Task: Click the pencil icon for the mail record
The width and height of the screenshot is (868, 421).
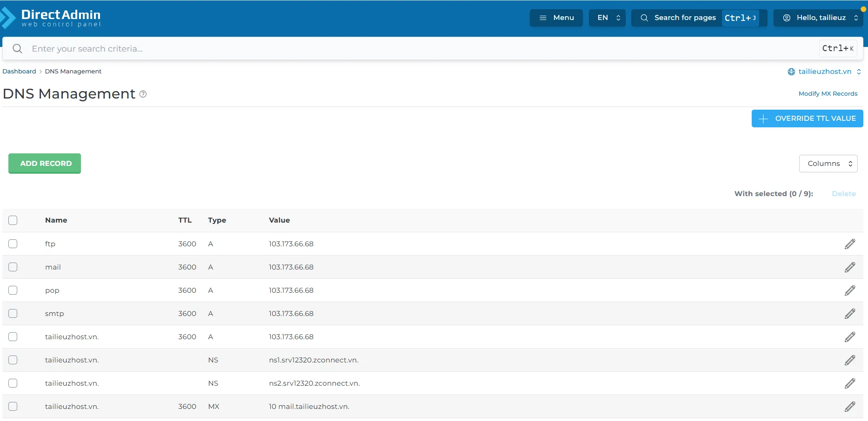Action: click(x=849, y=267)
